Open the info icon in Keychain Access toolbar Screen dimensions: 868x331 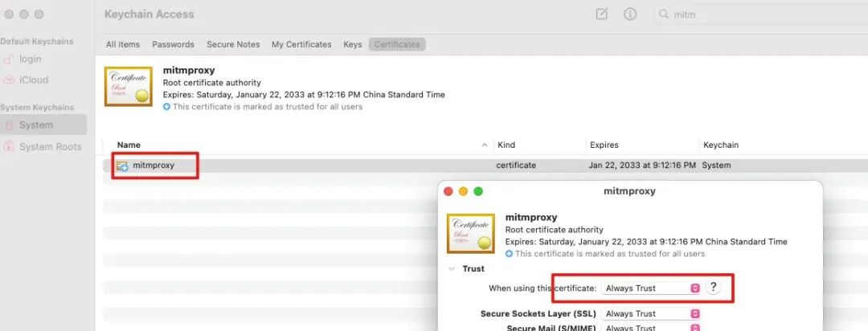(630, 14)
